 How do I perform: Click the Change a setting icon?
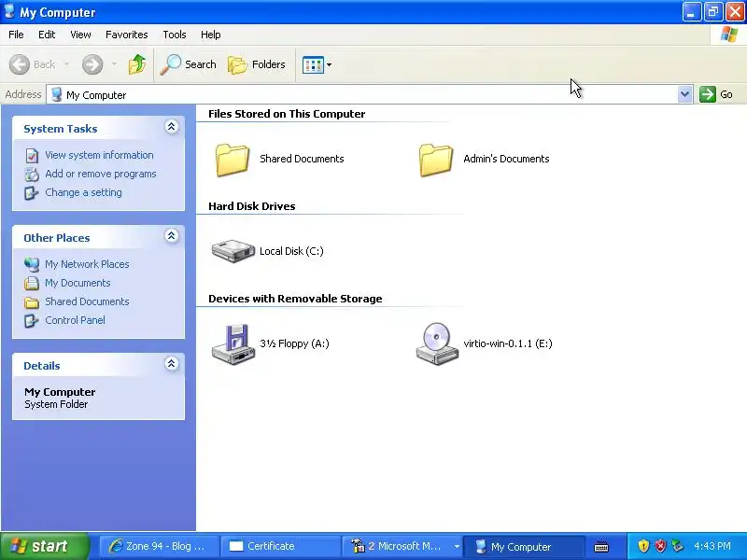click(32, 193)
